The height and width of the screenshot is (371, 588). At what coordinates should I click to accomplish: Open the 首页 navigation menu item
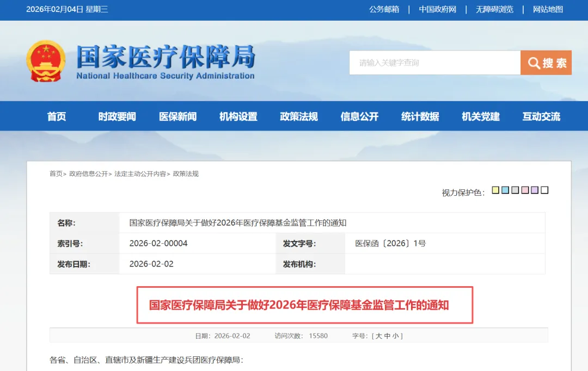(57, 116)
